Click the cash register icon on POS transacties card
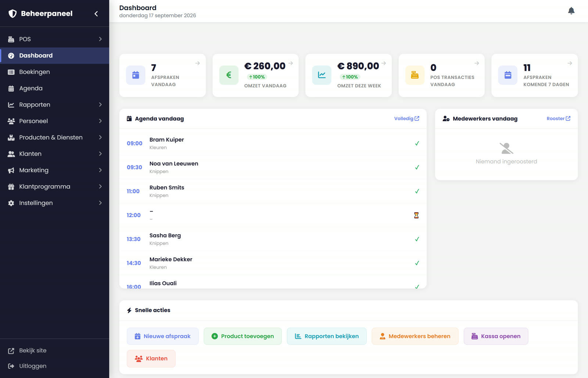Viewport: 588px width, 378px height. coord(415,75)
